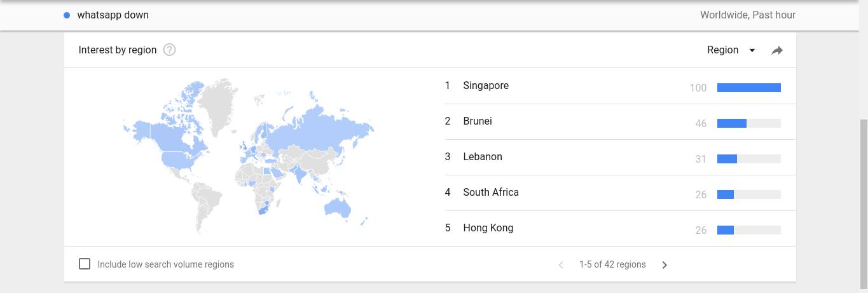Click the previous page chevron
Image resolution: width=868 pixels, height=293 pixels.
(x=561, y=265)
